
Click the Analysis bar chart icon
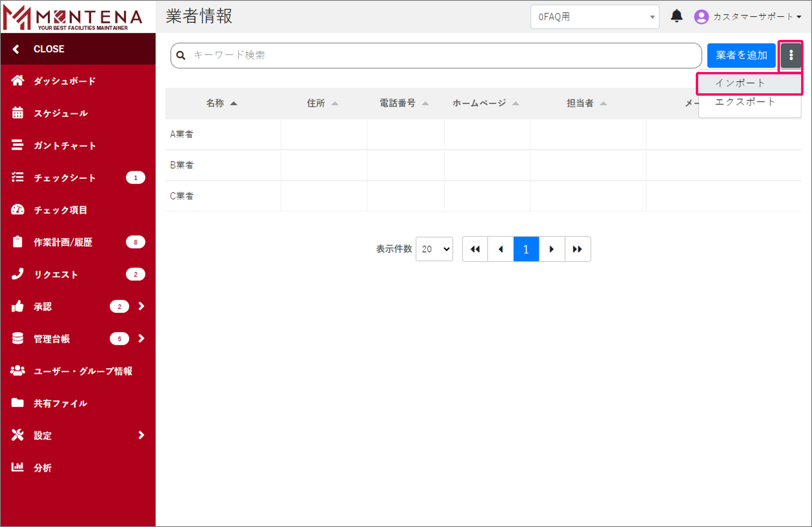17,467
